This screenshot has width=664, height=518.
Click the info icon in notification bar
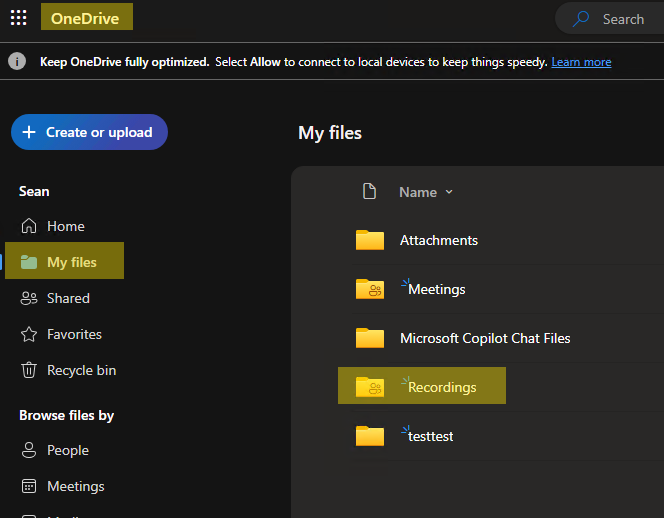(17, 62)
